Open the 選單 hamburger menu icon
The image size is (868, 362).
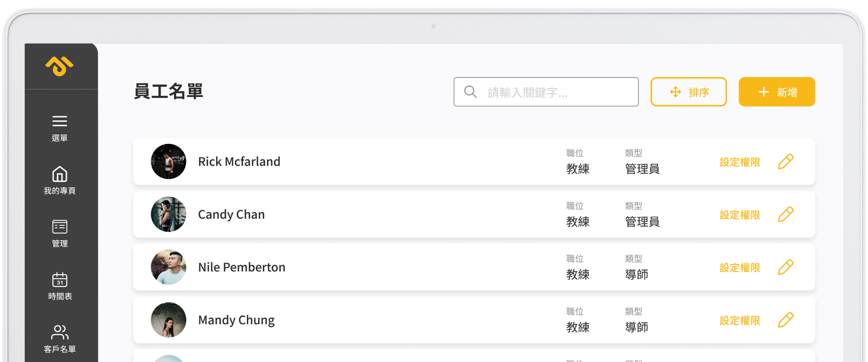[60, 121]
